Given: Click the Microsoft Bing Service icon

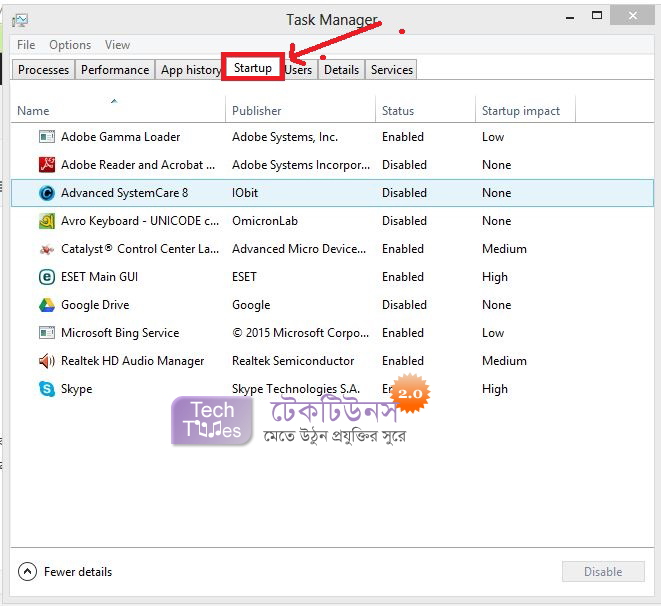Looking at the screenshot, I should (47, 333).
